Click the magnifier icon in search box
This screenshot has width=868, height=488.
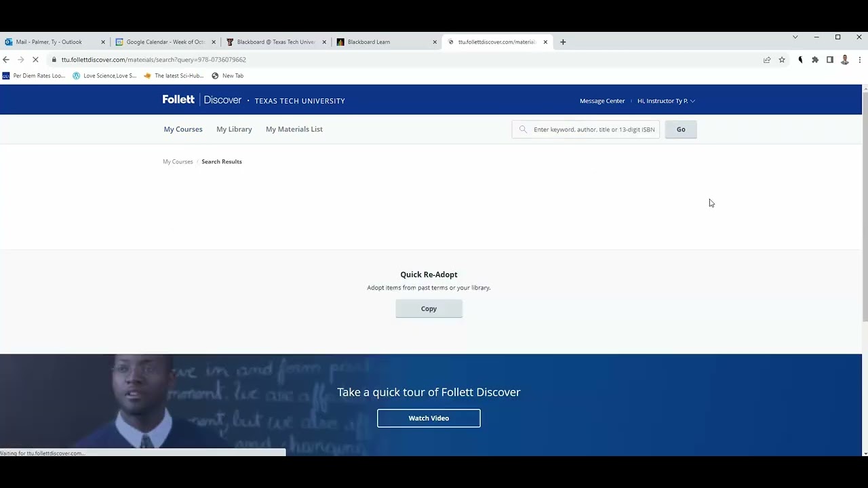point(523,129)
